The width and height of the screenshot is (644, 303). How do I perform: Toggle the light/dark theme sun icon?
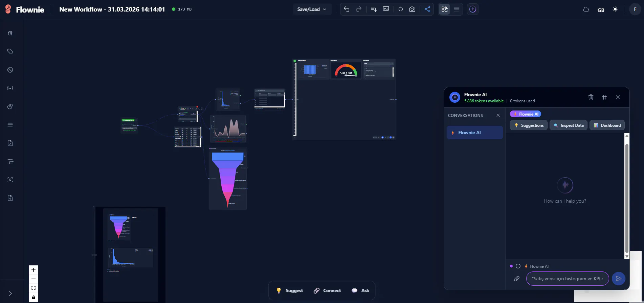615,9
